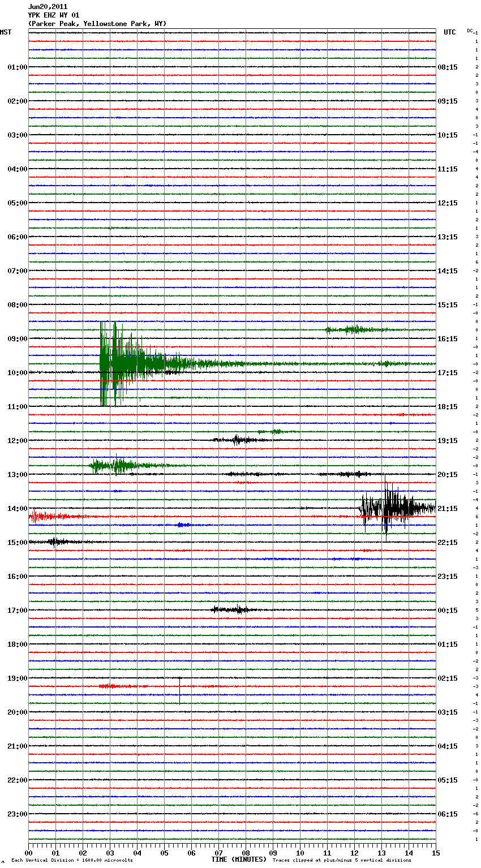Click the UTC column header

point(449,32)
